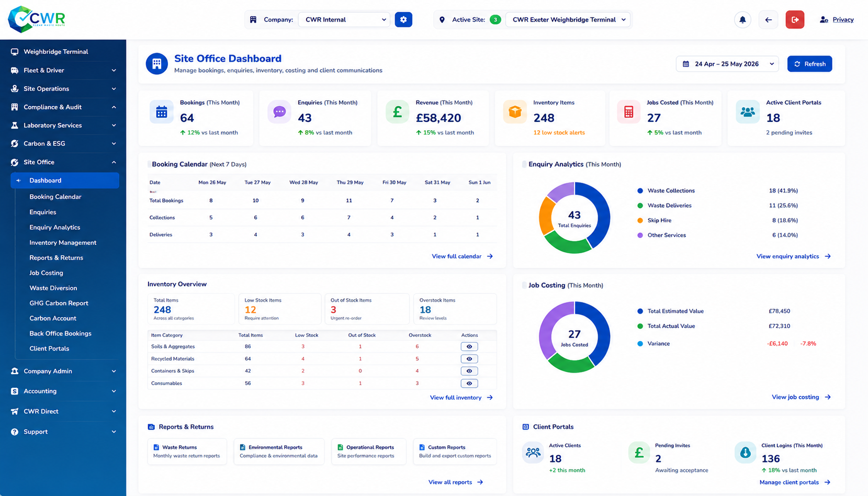Click the active site count badge 3
This screenshot has height=496, width=868.
pos(495,20)
